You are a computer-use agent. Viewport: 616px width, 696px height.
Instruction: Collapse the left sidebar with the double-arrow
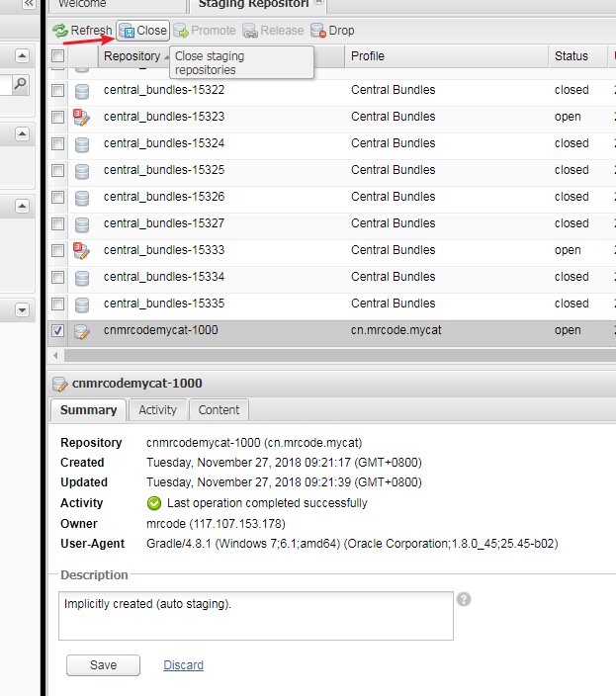click(29, 4)
